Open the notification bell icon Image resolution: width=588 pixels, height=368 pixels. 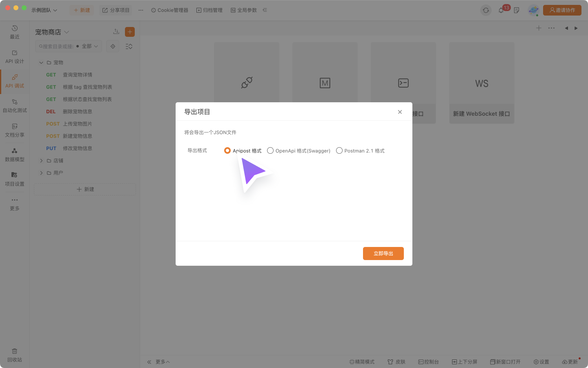coord(501,10)
